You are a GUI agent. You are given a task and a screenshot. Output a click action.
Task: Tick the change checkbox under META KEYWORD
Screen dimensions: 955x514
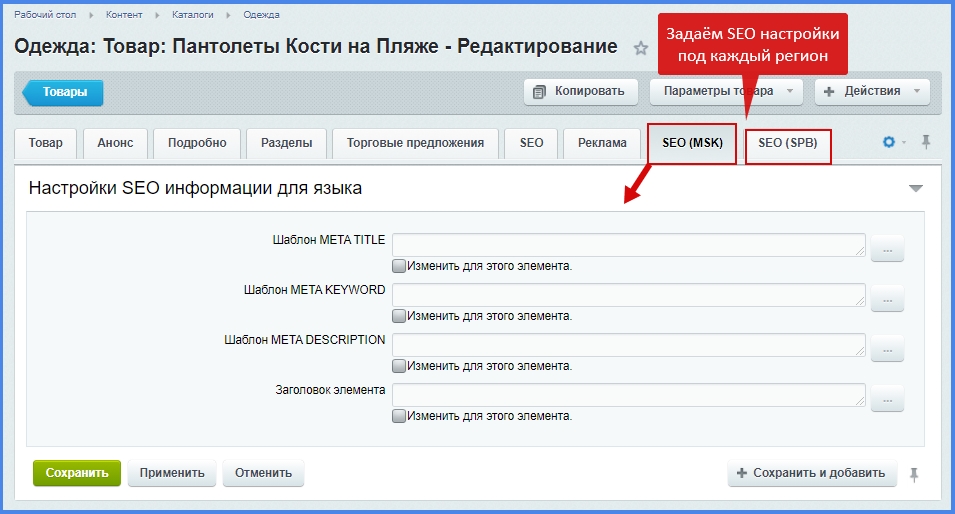tap(399, 316)
